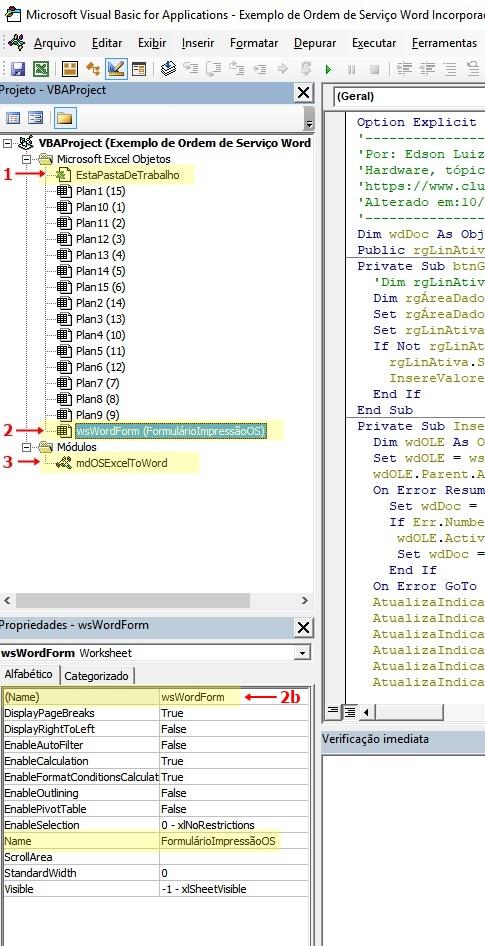Select Plan4 (10) sheet object
The width and height of the screenshot is (485, 946).
(x=100, y=335)
